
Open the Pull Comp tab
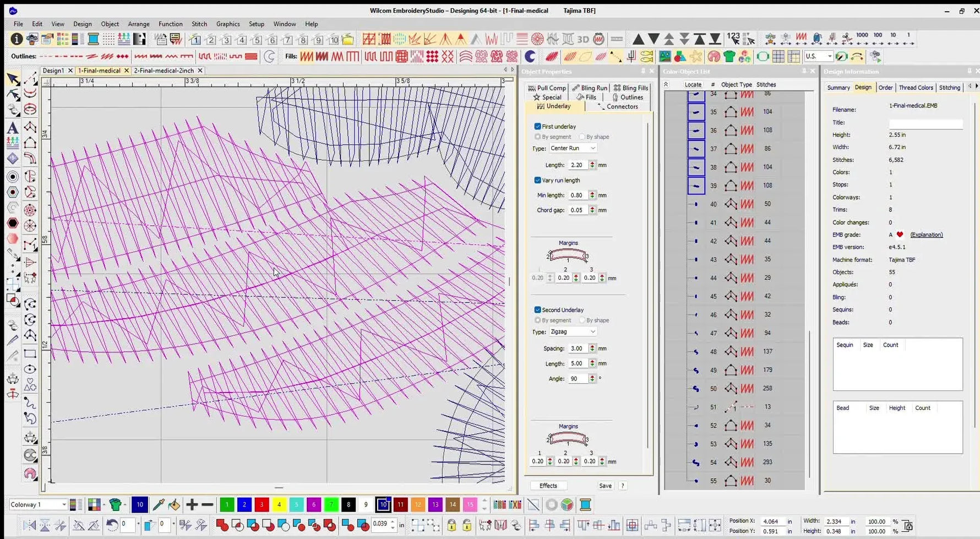[547, 88]
